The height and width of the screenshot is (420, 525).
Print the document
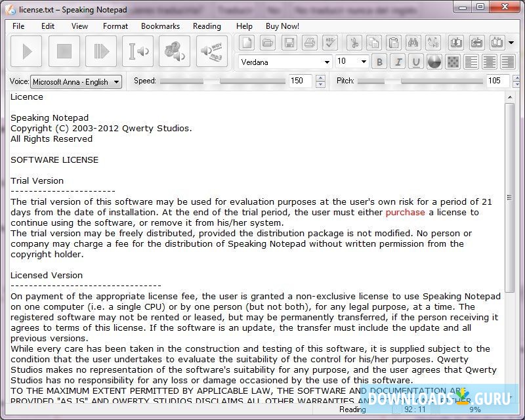(x=310, y=43)
